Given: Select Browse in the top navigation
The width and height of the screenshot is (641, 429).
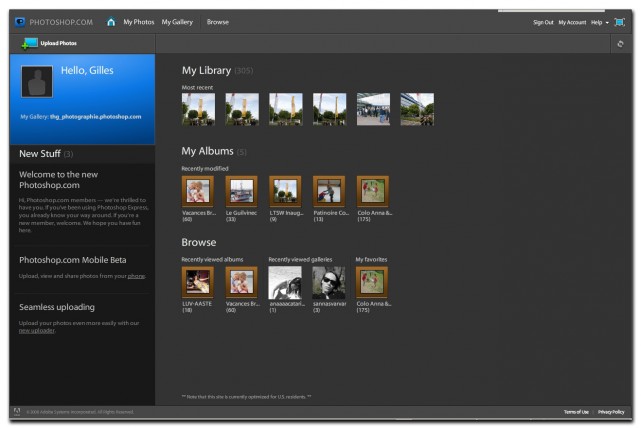Looking at the screenshot, I should coord(217,22).
